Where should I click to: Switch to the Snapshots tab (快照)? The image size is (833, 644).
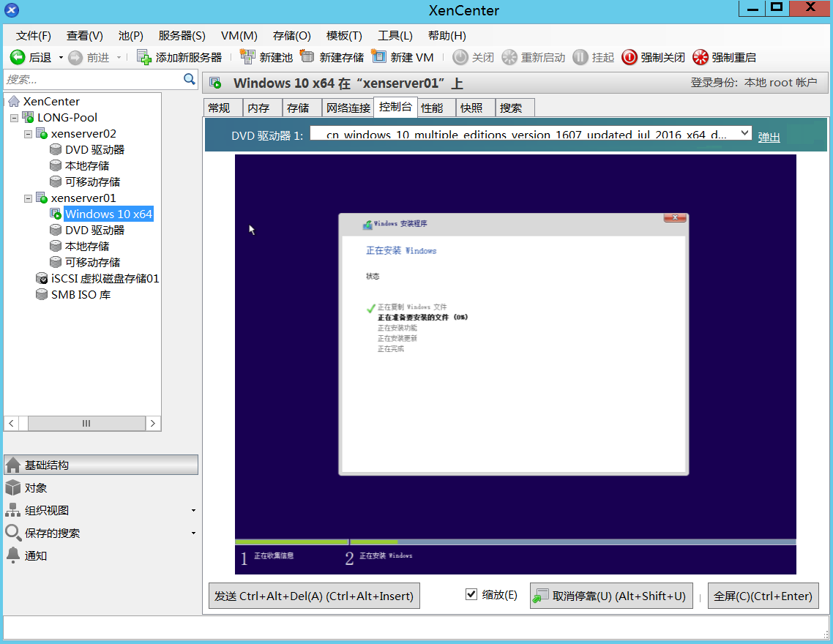475,108
